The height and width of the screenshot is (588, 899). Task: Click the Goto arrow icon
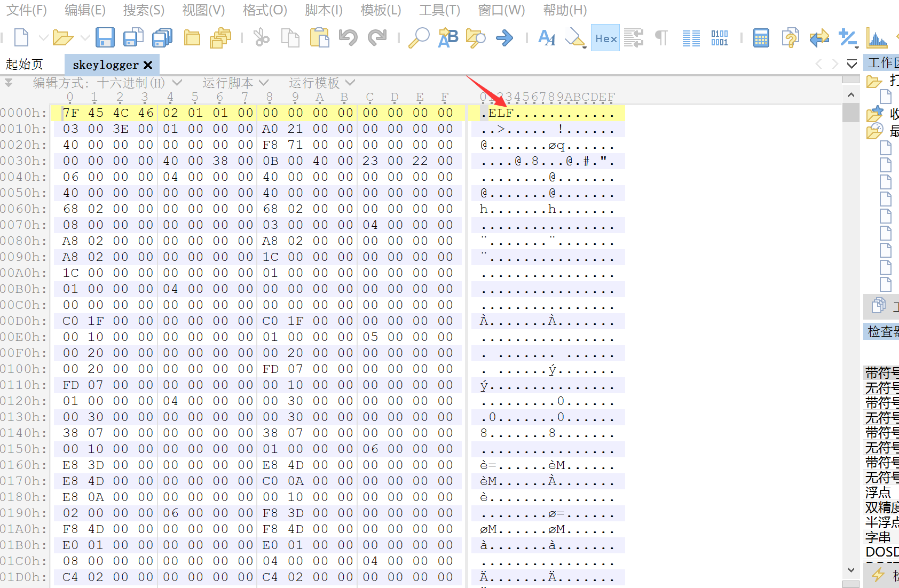(504, 38)
